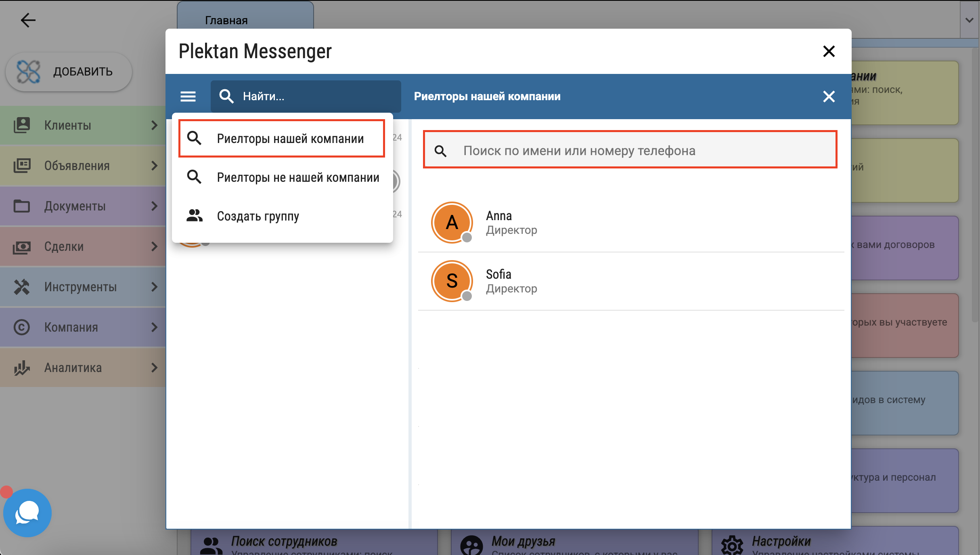
Task: Click the Клиенты contacts icon
Action: point(22,125)
